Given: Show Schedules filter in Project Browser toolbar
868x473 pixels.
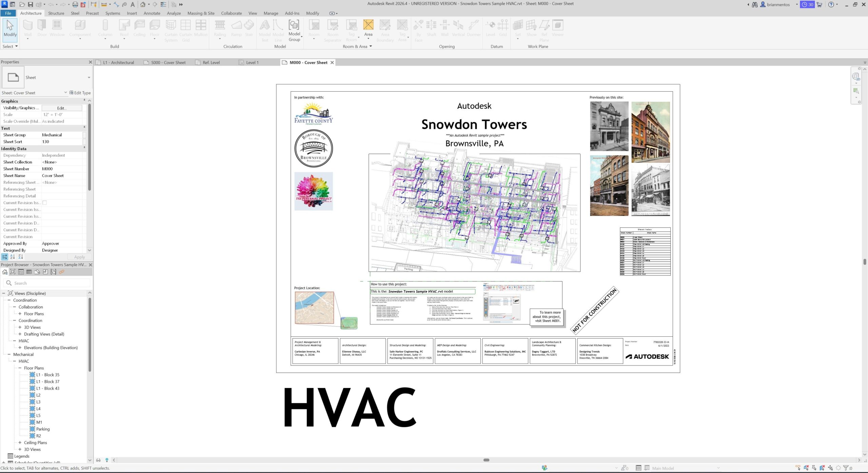Looking at the screenshot, I should (x=29, y=272).
